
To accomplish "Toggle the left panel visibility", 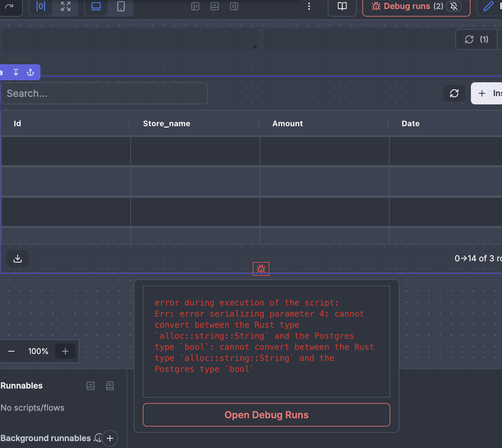I will 195,6.
